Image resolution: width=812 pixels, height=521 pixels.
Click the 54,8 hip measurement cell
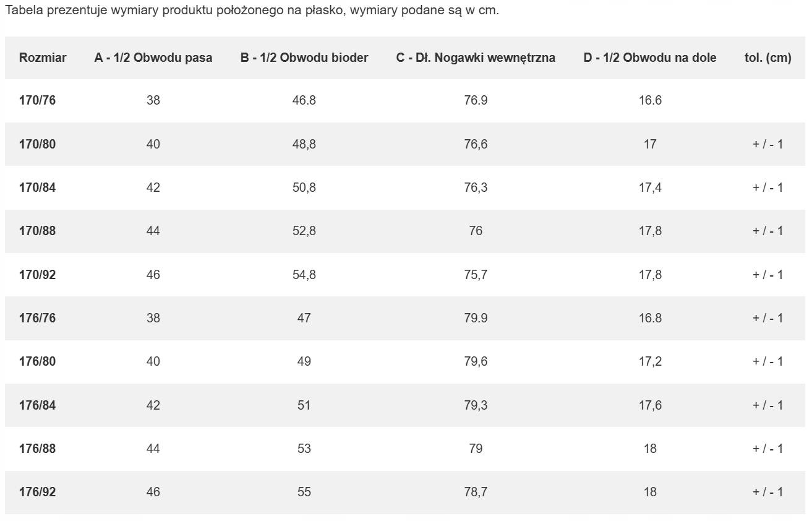pyautogui.click(x=304, y=275)
